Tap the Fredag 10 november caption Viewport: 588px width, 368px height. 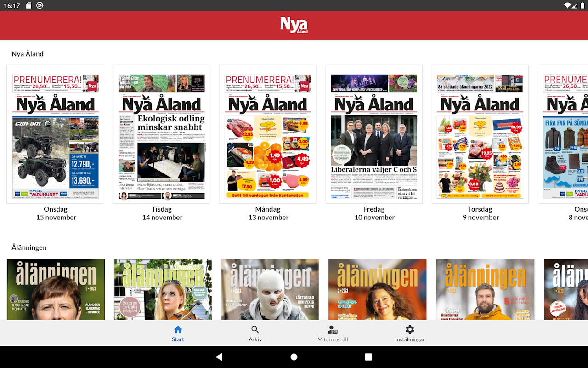374,213
